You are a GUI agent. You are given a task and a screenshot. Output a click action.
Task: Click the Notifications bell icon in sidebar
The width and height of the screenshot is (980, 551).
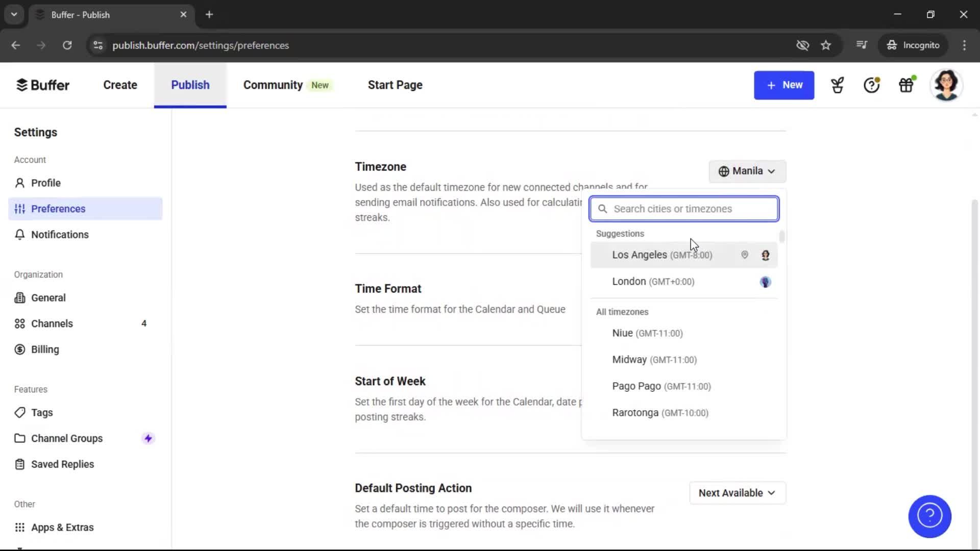[19, 234]
